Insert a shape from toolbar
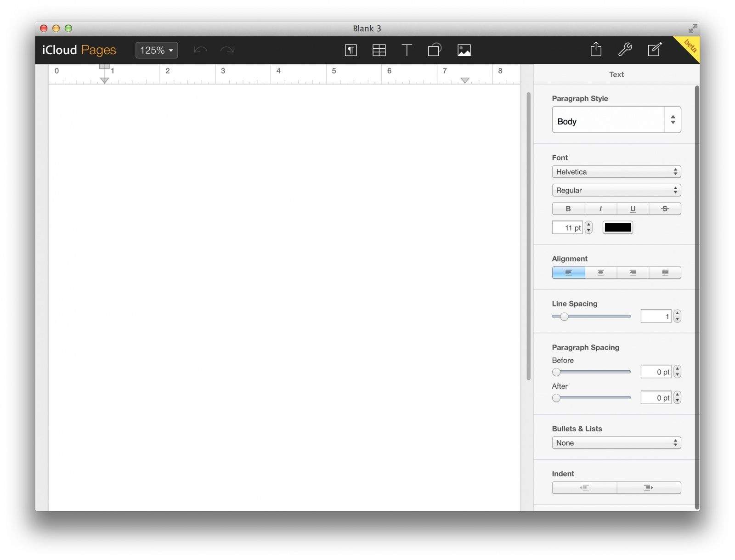 (435, 50)
